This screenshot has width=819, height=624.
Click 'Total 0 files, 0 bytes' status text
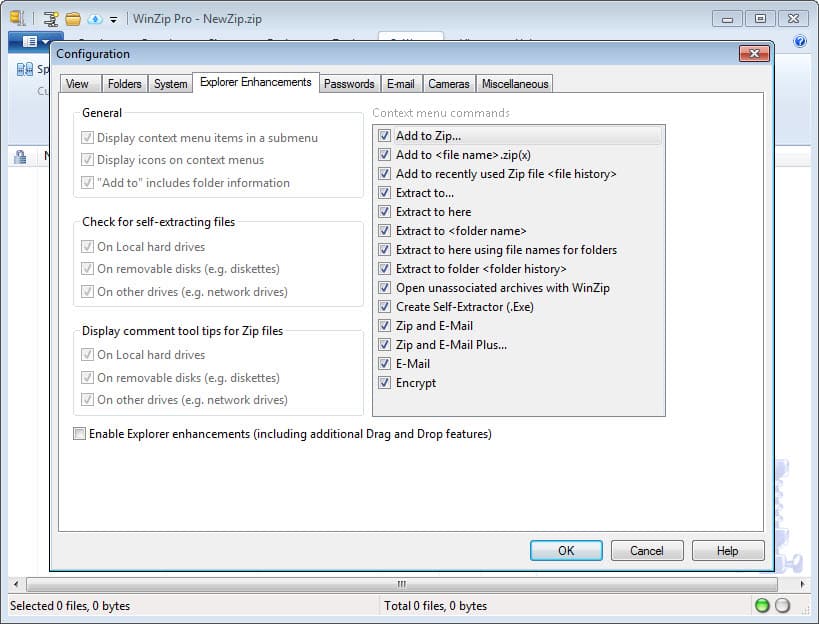436,606
